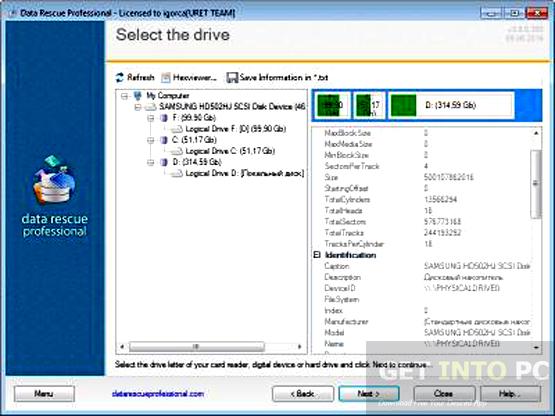This screenshot has height=416, width=555.
Task: Click the < Back button
Action: coord(303,394)
